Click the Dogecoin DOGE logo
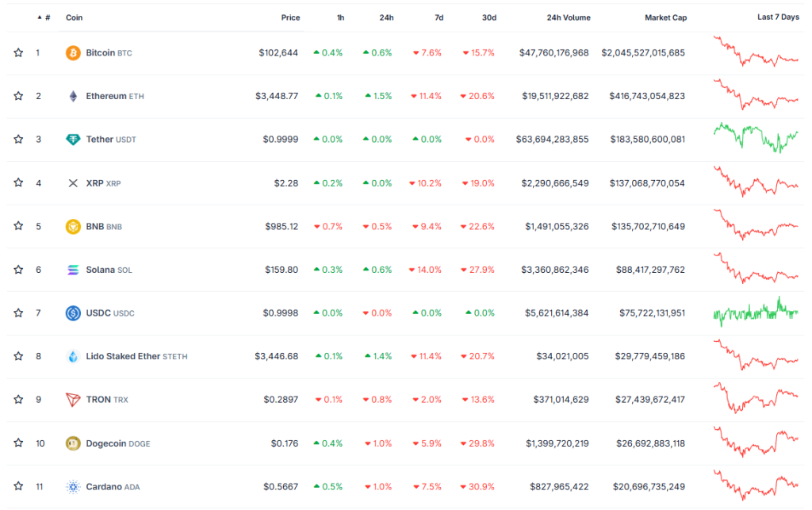 [x=73, y=443]
